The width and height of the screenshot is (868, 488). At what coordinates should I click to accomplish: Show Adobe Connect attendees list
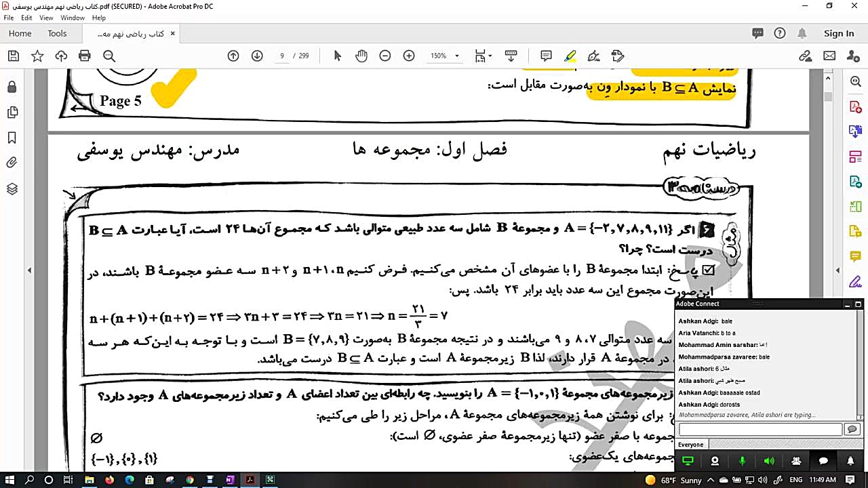(796, 461)
